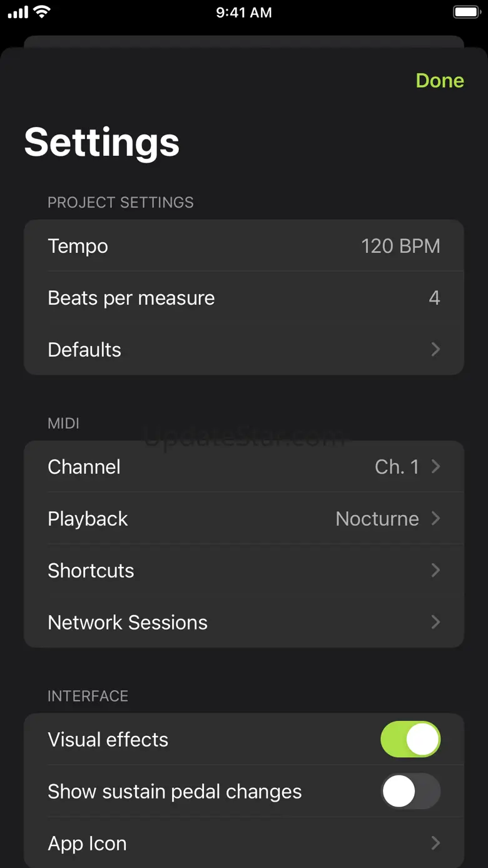
Task: Tap the Shortcuts chevron arrow
Action: pyautogui.click(x=436, y=570)
